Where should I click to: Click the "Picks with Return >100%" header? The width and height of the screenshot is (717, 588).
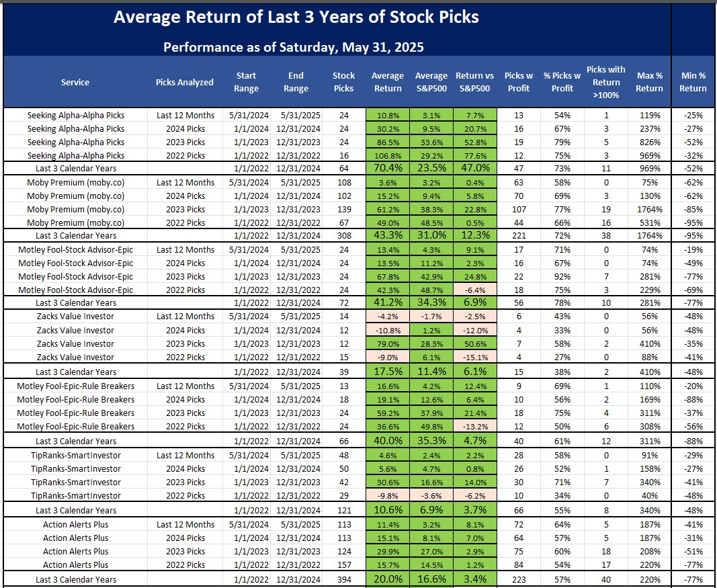pyautogui.click(x=606, y=82)
